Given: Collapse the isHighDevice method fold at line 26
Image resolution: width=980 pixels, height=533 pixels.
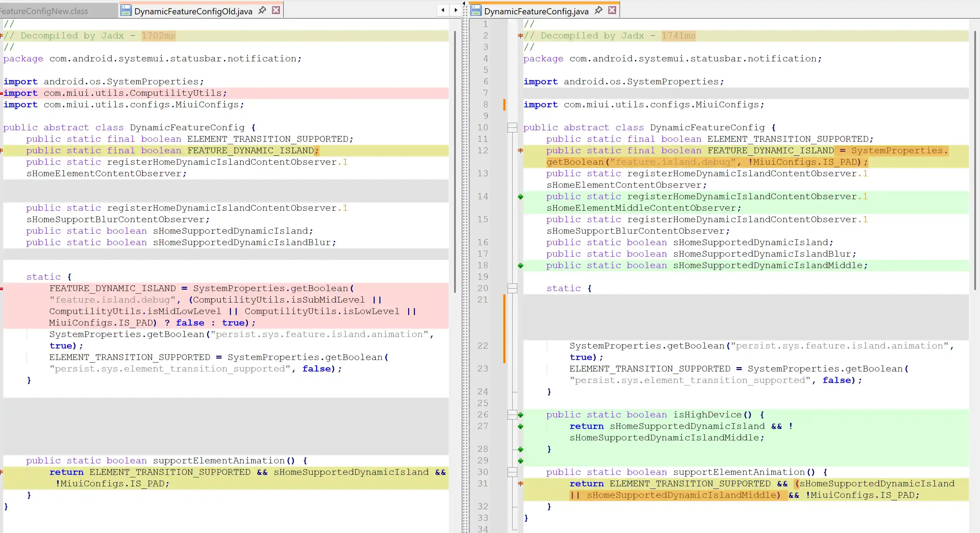Looking at the screenshot, I should (x=512, y=415).
